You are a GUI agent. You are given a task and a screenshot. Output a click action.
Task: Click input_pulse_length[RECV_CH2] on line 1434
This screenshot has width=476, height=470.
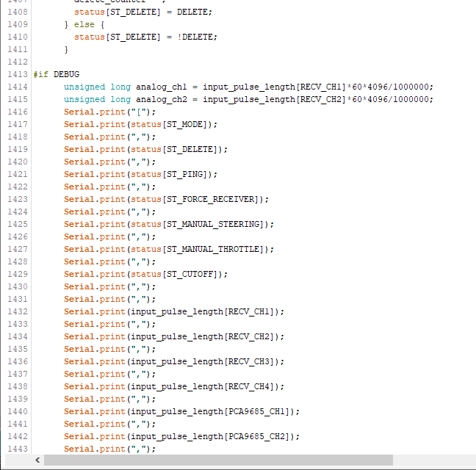(x=203, y=336)
